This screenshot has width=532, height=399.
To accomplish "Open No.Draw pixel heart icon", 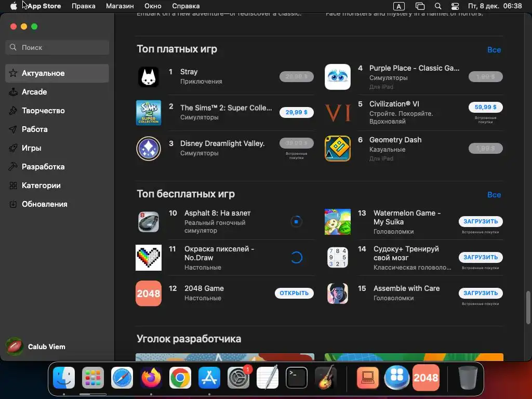I will point(148,258).
